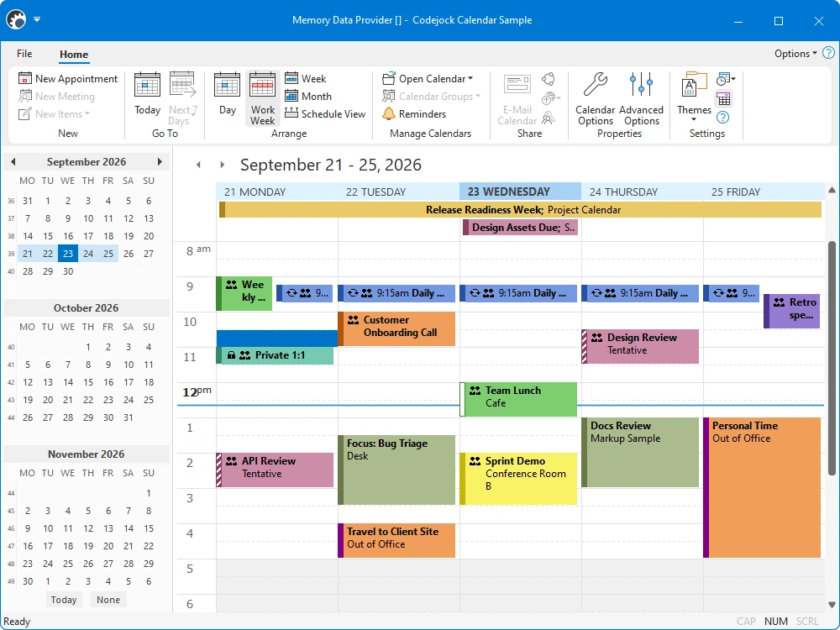Switch to Schedule View
840x630 pixels.
(324, 113)
